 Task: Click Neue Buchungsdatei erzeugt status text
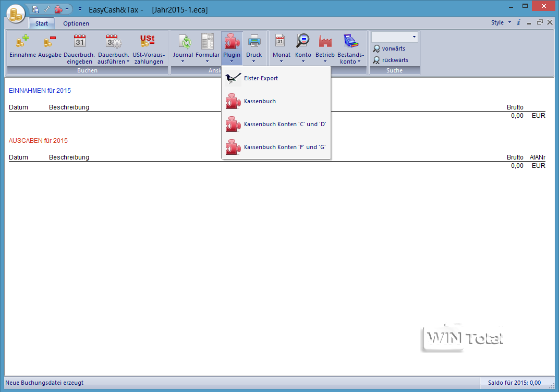pos(44,383)
